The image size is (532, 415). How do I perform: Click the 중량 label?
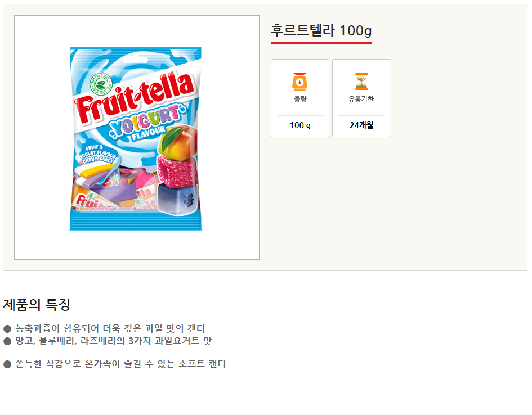pos(300,100)
